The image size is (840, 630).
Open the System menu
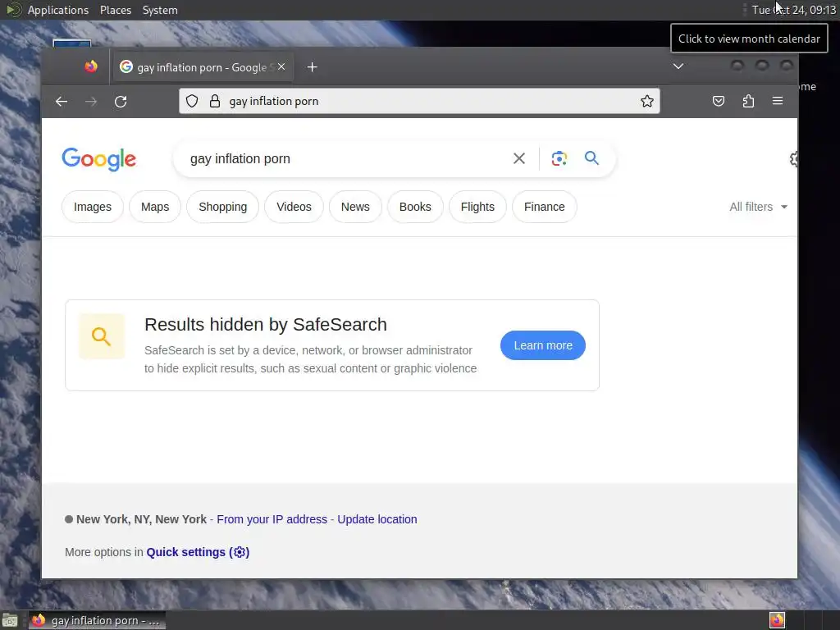(x=160, y=10)
